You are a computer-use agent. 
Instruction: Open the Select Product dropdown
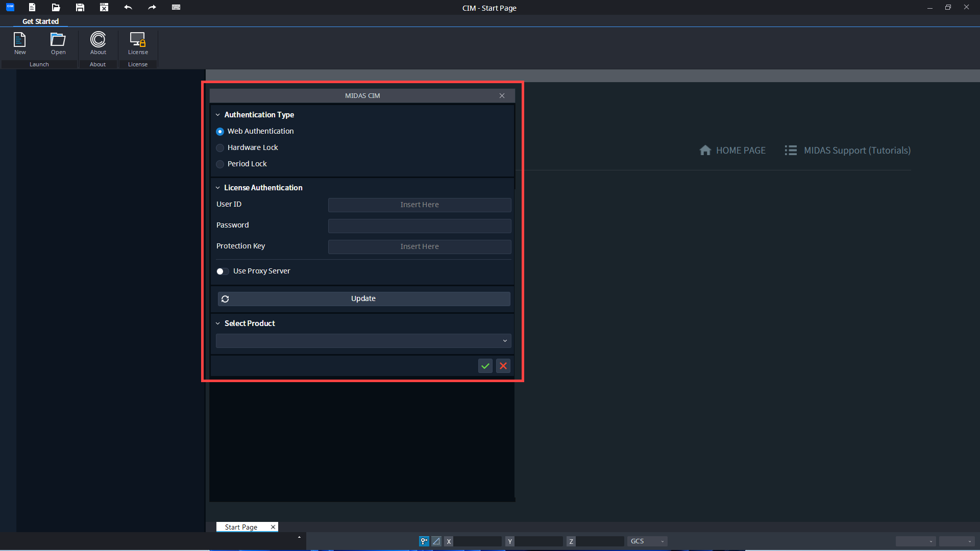coord(363,341)
